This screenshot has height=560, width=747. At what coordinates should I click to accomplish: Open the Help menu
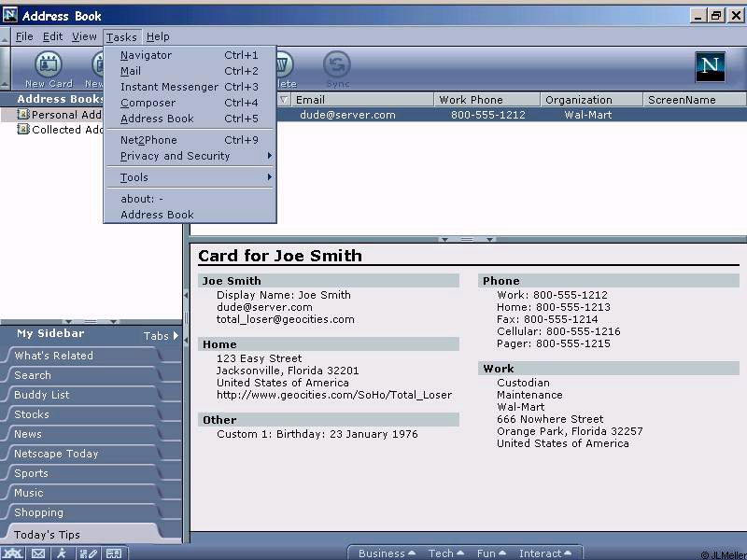(x=158, y=36)
